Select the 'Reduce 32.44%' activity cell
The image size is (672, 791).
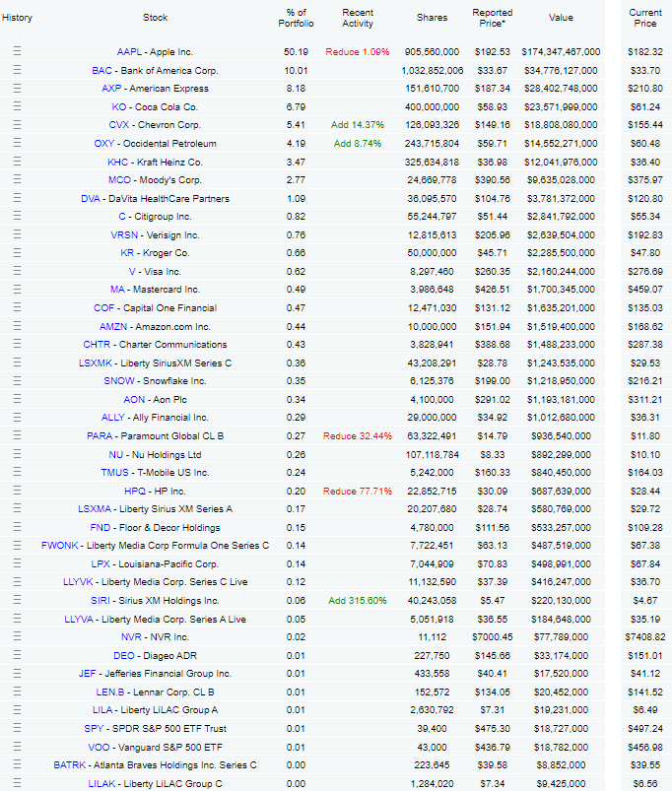358,435
